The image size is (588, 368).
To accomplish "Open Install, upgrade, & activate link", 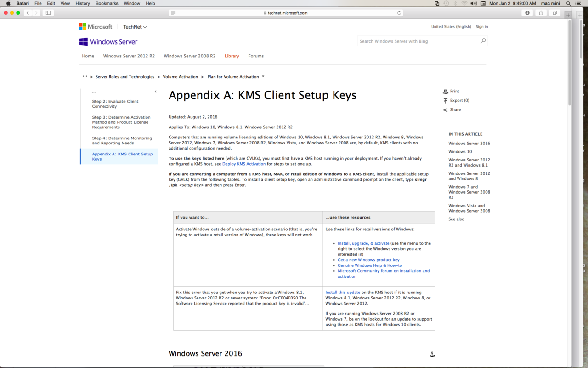I will pyautogui.click(x=363, y=243).
